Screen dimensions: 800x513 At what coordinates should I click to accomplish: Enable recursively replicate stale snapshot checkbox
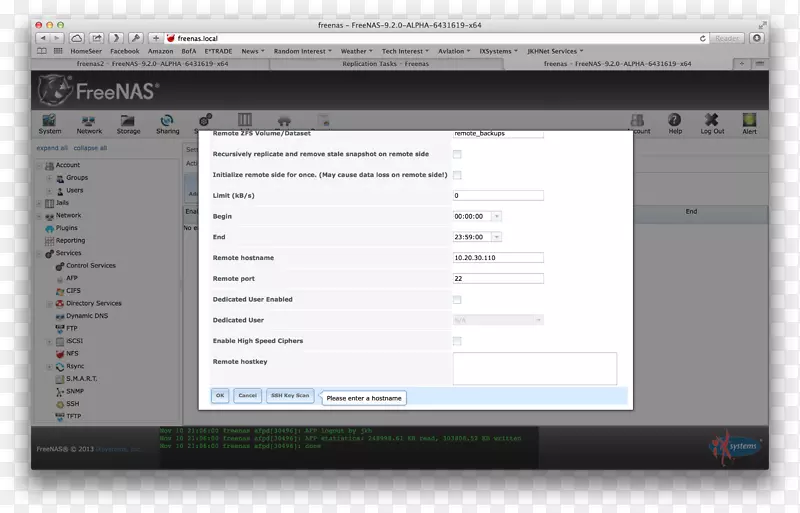(x=457, y=155)
